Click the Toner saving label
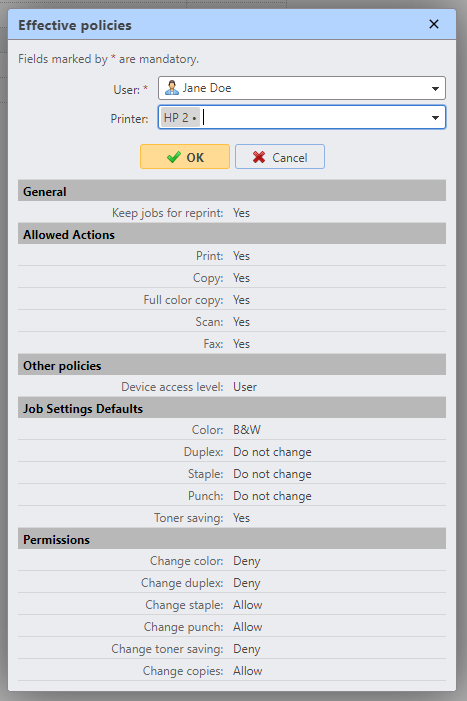 pos(189,518)
